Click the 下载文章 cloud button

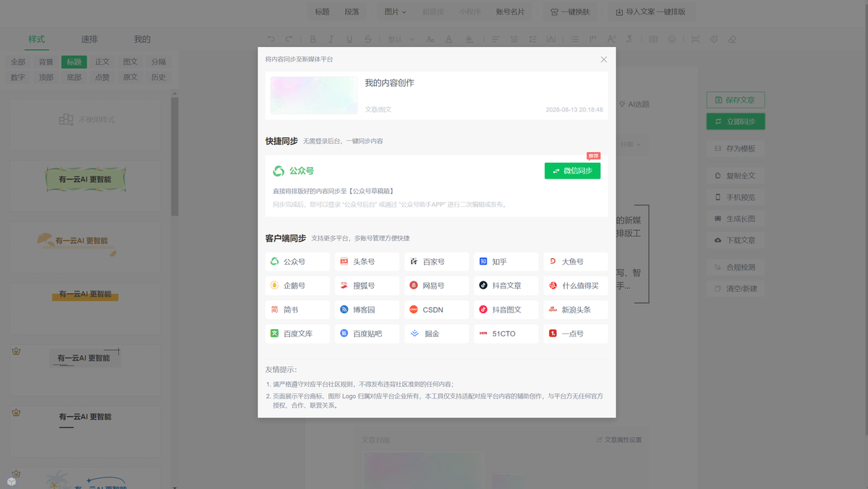tap(736, 240)
